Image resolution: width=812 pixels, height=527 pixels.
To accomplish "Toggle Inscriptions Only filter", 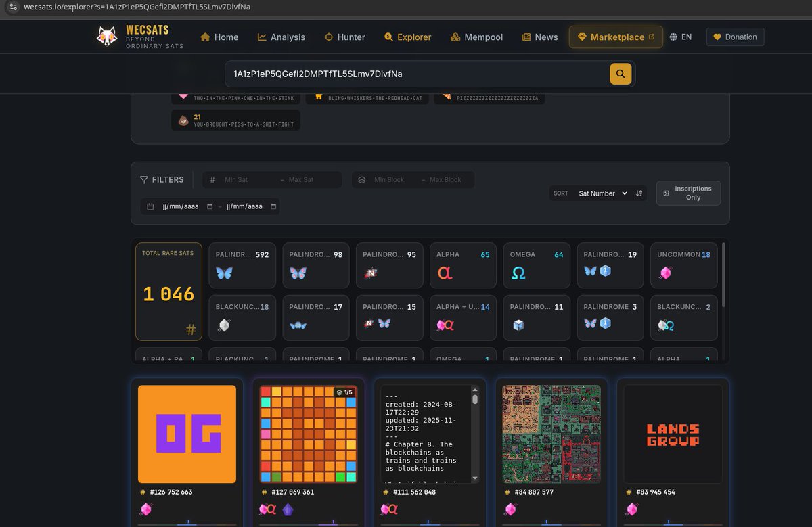I will [688, 193].
